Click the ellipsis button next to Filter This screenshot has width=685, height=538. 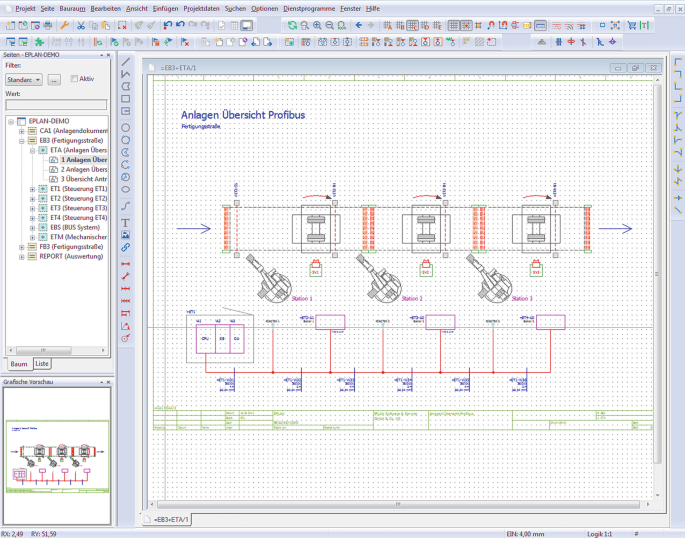click(x=54, y=79)
